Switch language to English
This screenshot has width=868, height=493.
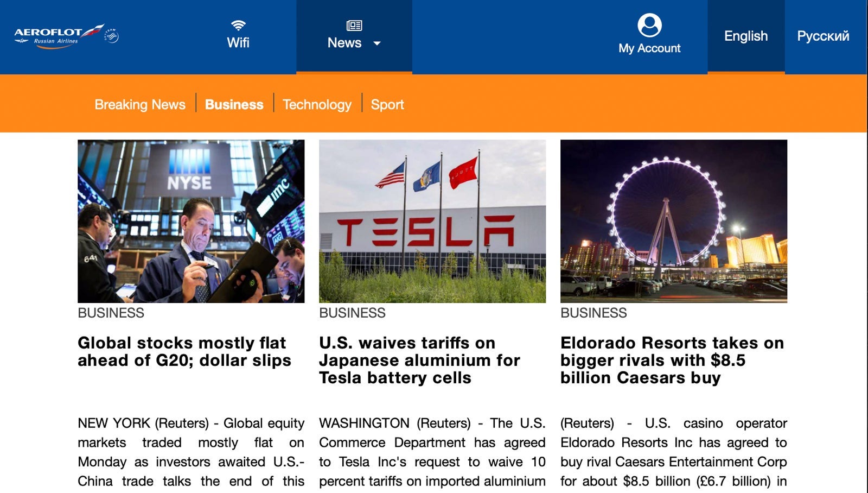coord(746,36)
